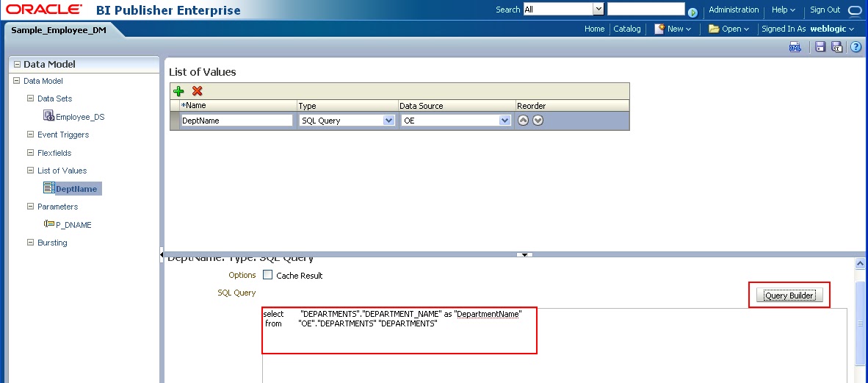Click the Type column header
This screenshot has width=868, height=383.
[347, 105]
